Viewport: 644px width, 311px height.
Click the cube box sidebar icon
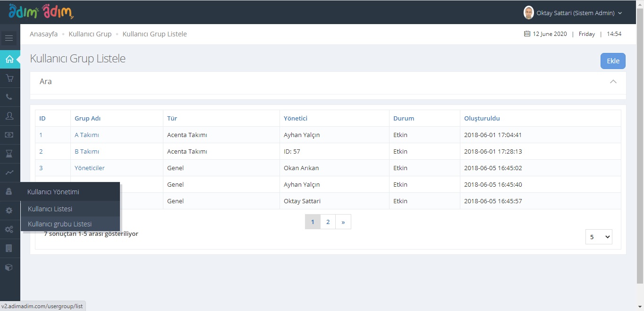(x=9, y=268)
